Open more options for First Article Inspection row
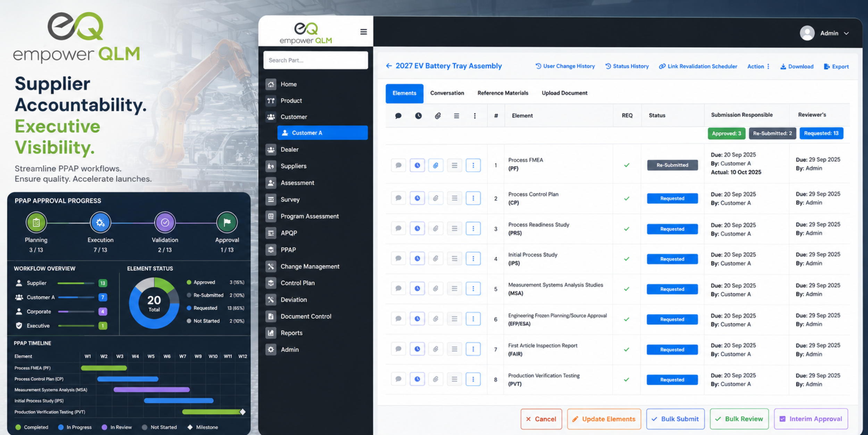Screen dimensions: 868x435 [473, 349]
